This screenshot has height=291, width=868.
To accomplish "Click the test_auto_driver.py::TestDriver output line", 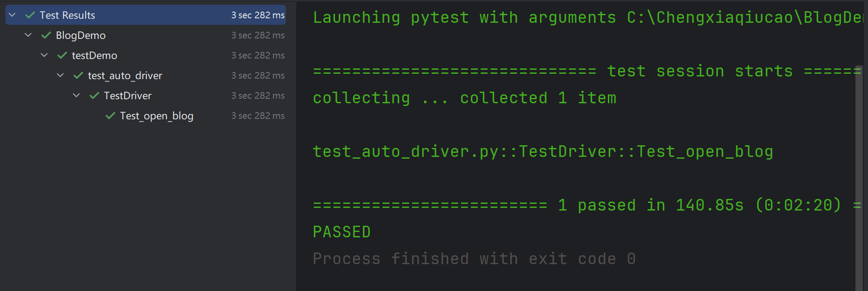I will click(543, 152).
